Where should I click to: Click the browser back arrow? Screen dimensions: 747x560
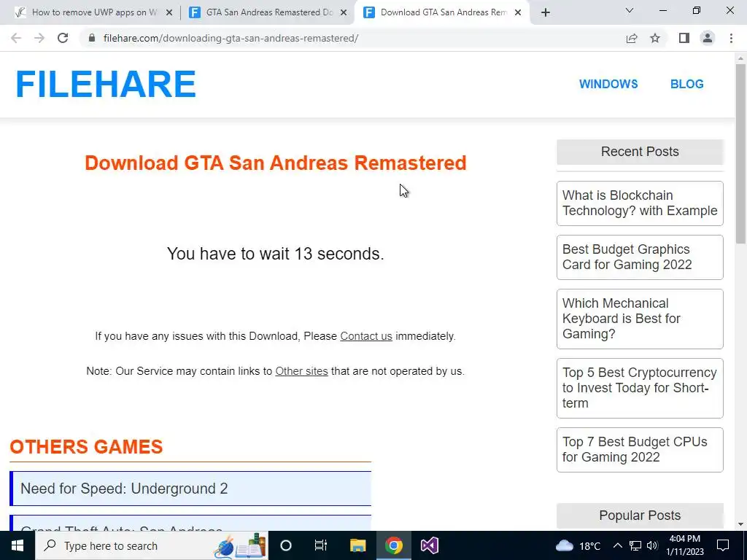(x=16, y=38)
